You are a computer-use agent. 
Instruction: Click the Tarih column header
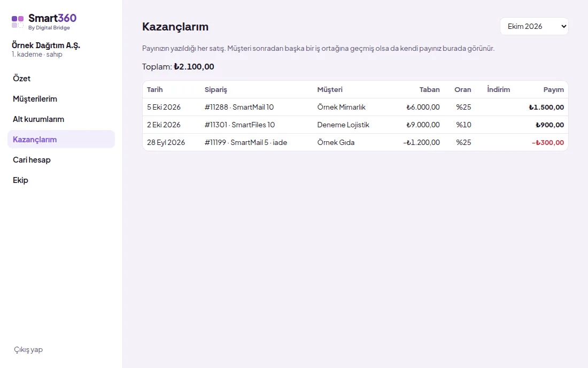tap(154, 89)
